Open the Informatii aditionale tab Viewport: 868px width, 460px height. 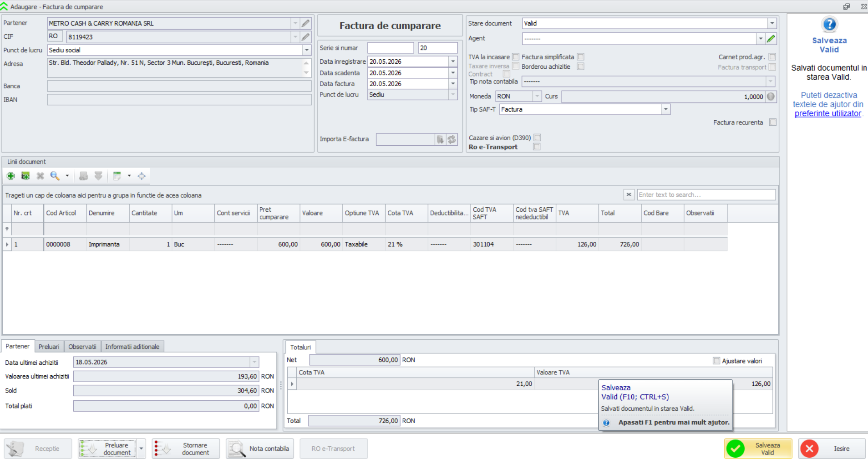(x=132, y=347)
